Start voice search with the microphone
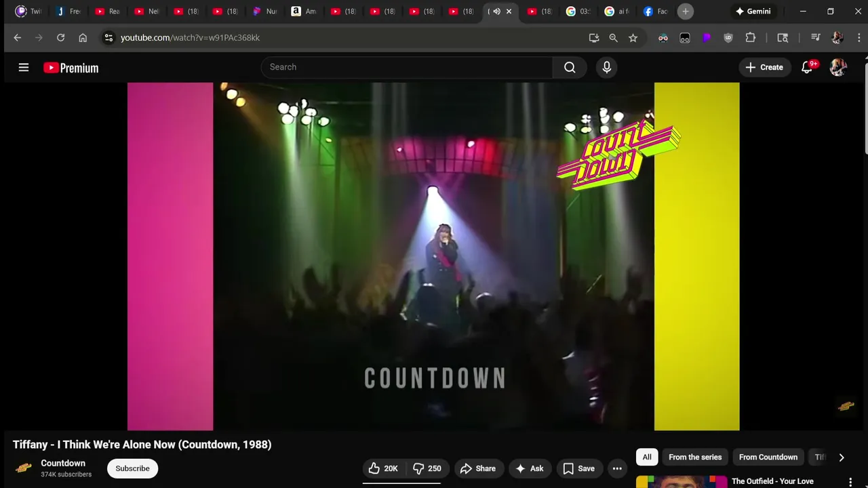 click(x=606, y=67)
